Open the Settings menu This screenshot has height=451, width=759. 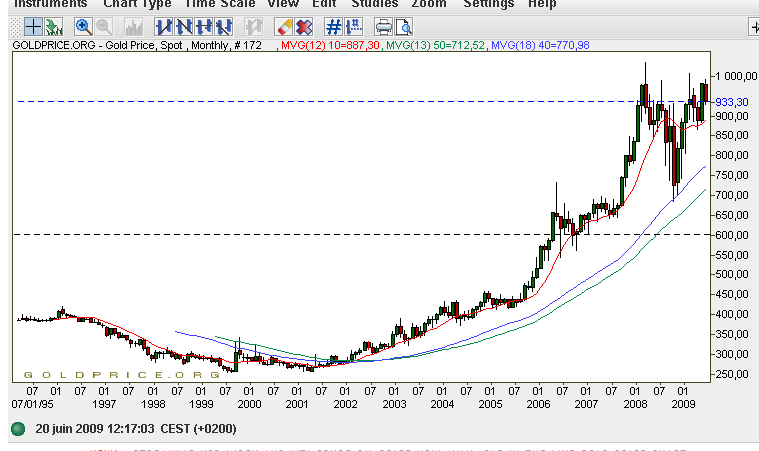pyautogui.click(x=489, y=4)
